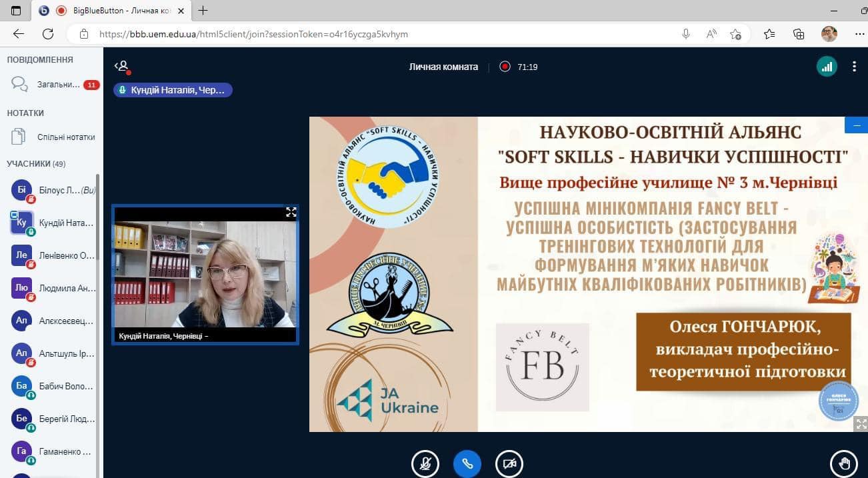Switch to the BigBlueButton tab
The width and height of the screenshot is (868, 478).
[x=113, y=11]
